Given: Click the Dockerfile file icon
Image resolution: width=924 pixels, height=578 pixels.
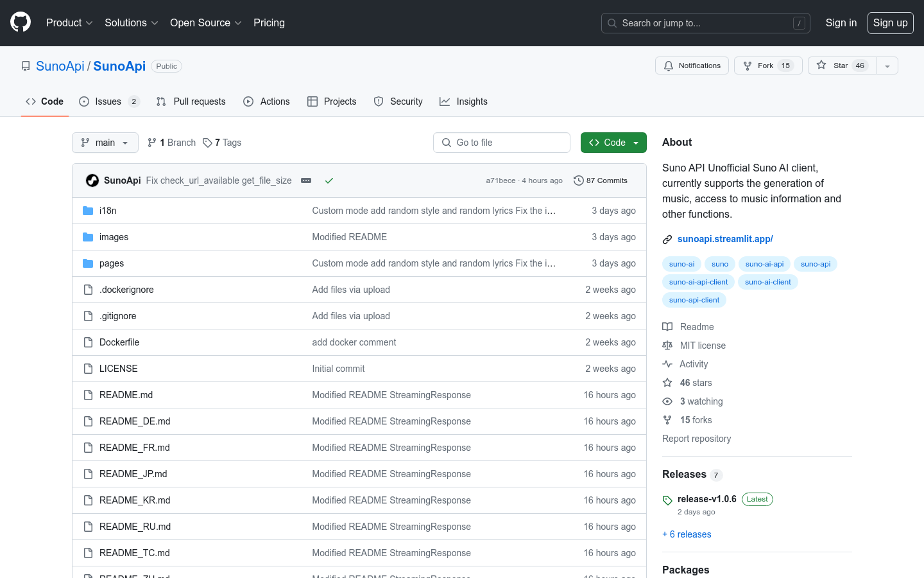Looking at the screenshot, I should 88,342.
